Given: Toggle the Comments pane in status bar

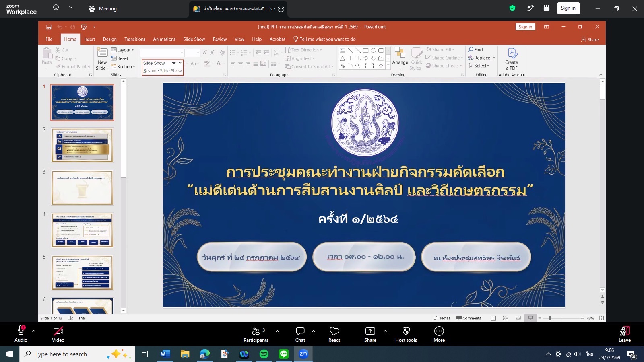Looking at the screenshot, I should tap(469, 318).
